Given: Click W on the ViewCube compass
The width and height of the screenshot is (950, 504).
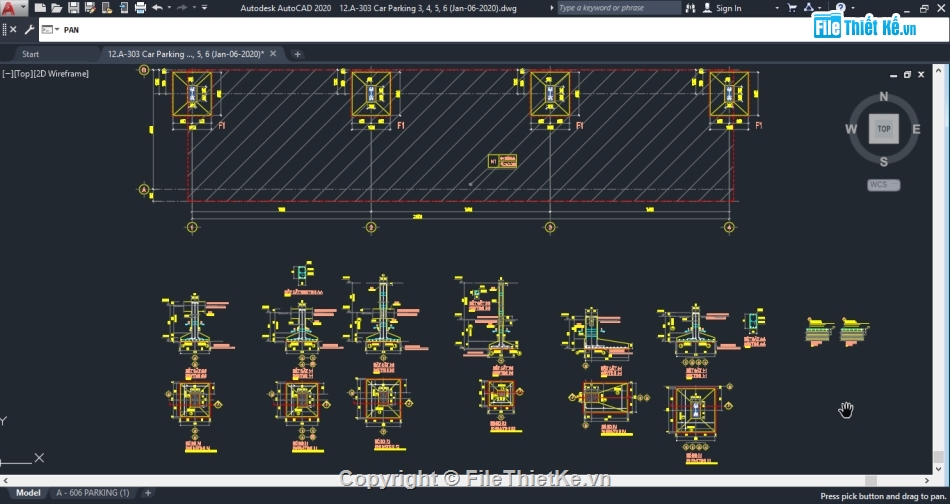Looking at the screenshot, I should [851, 129].
